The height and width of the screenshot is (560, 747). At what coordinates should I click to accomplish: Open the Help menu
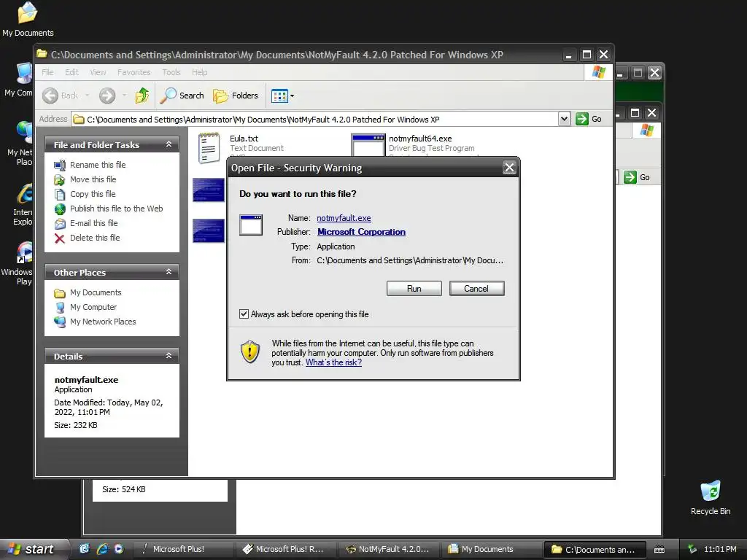pyautogui.click(x=200, y=72)
